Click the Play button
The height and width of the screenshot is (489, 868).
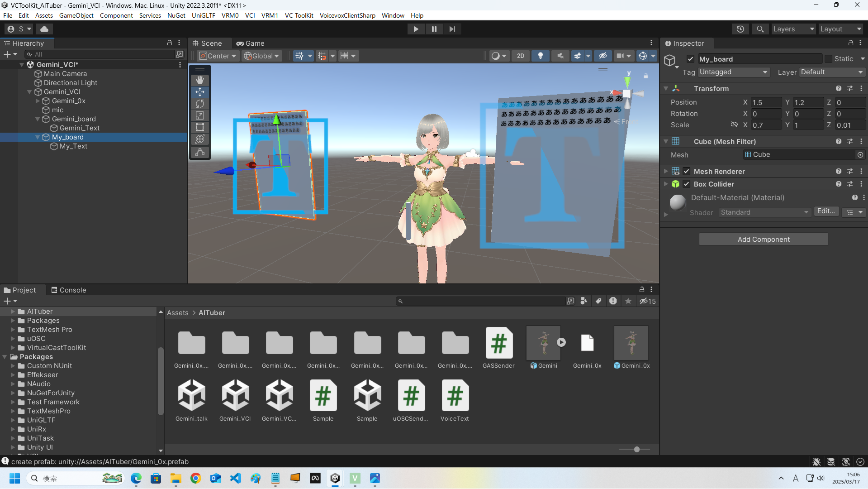(416, 29)
